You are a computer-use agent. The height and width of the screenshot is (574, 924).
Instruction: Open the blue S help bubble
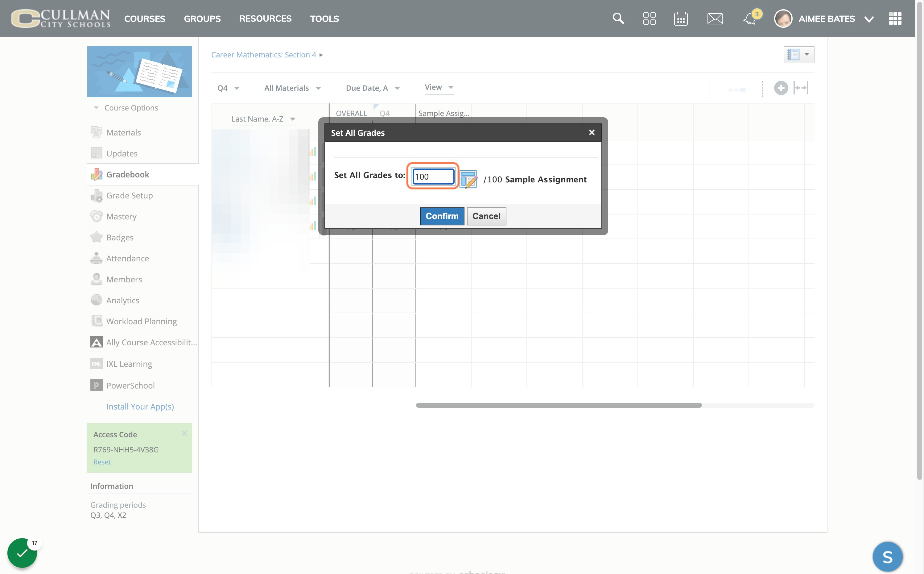coord(888,557)
